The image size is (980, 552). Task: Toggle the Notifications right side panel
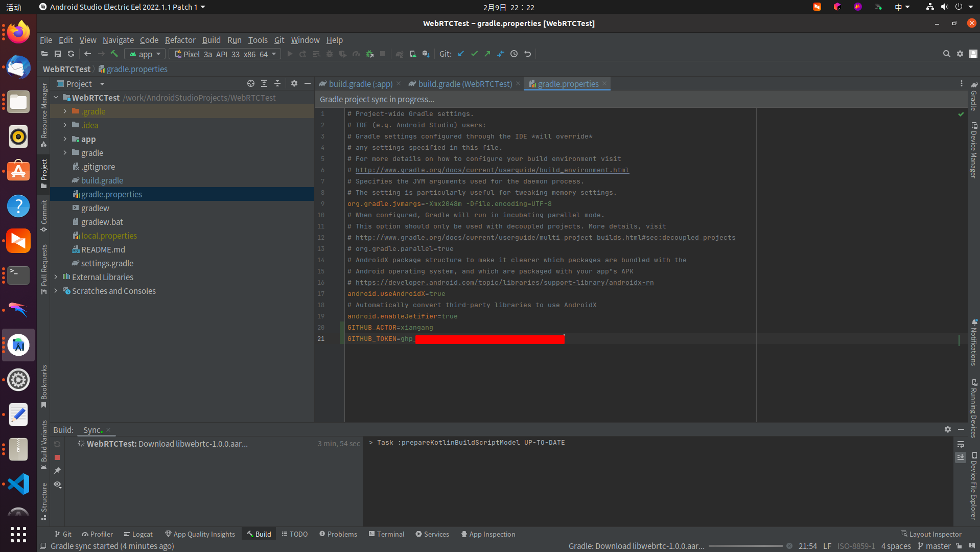974,342
